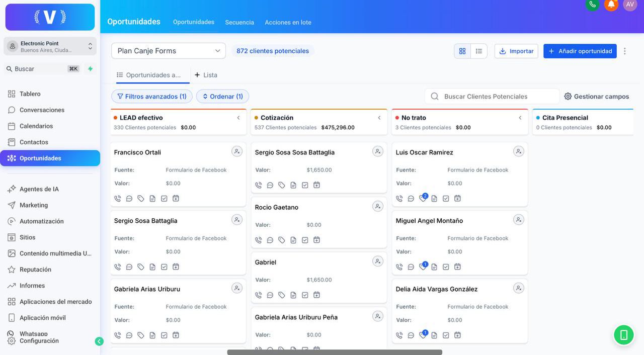Open Configuración in the sidebar
644x355 pixels.
click(x=39, y=341)
